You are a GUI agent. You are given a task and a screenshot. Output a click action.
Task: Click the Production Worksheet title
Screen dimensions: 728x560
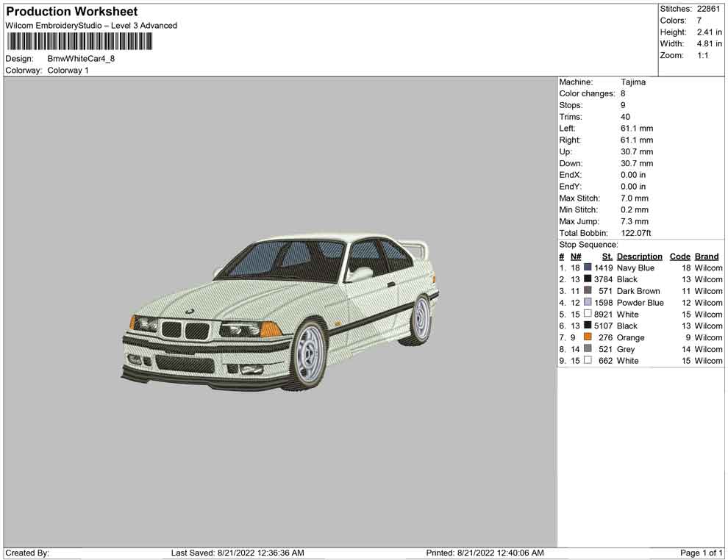click(72, 12)
